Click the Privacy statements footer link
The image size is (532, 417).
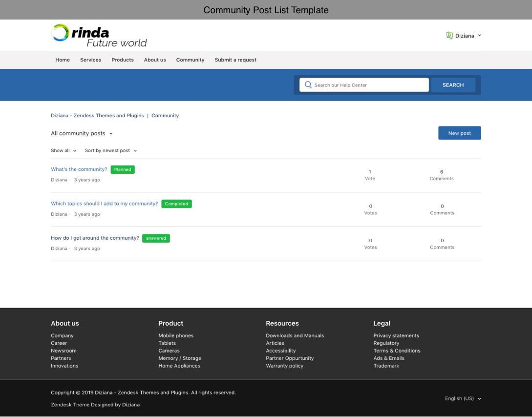pos(396,335)
